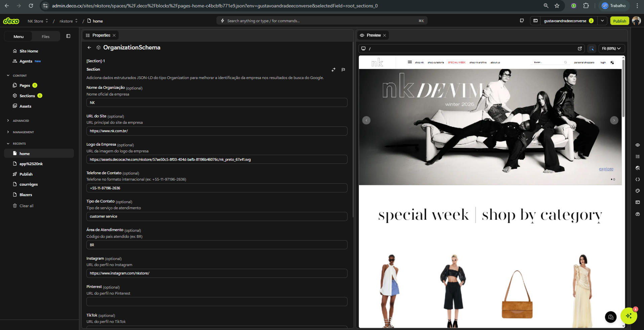This screenshot has width=644, height=330.
Task: Select the SEO search globe icon
Action: (638, 168)
